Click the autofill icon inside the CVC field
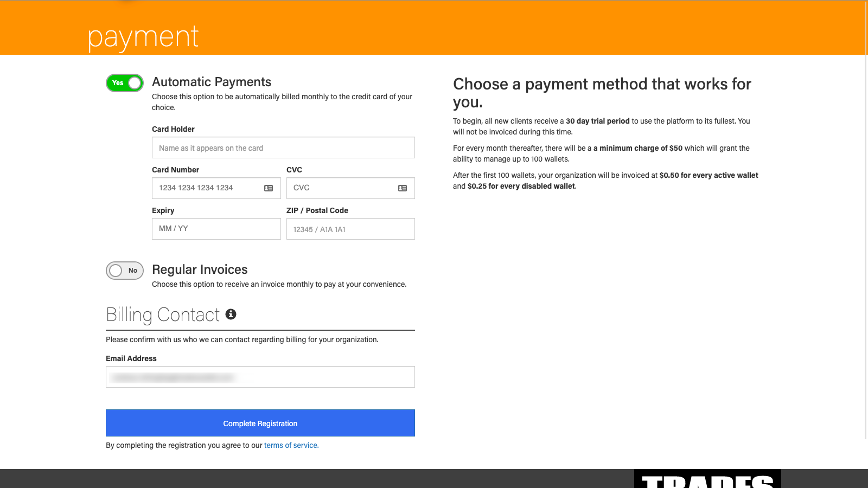 pos(403,188)
